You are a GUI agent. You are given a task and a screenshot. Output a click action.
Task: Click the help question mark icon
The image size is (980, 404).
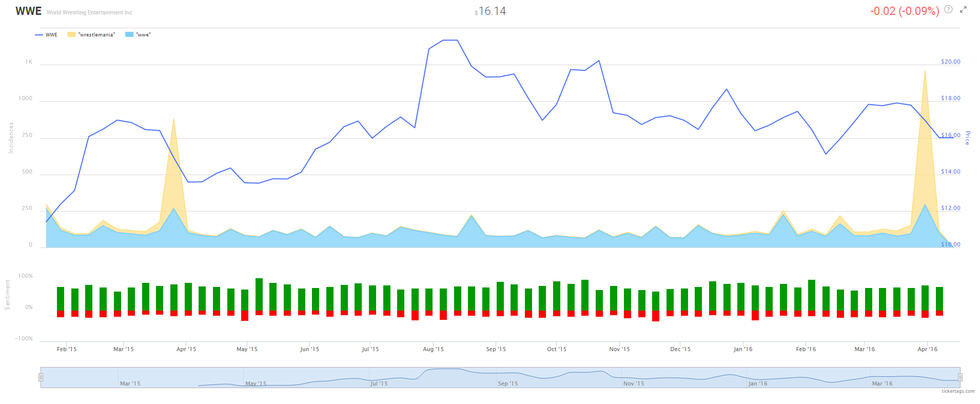949,9
